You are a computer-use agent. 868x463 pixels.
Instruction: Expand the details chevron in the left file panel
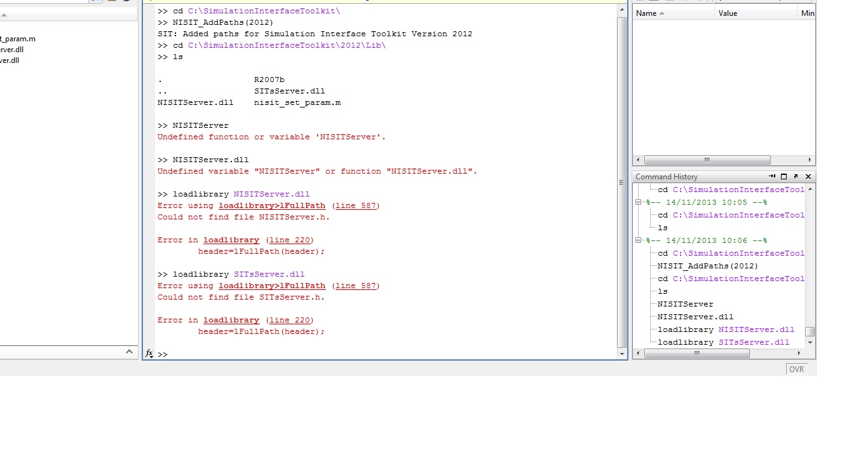(x=129, y=351)
